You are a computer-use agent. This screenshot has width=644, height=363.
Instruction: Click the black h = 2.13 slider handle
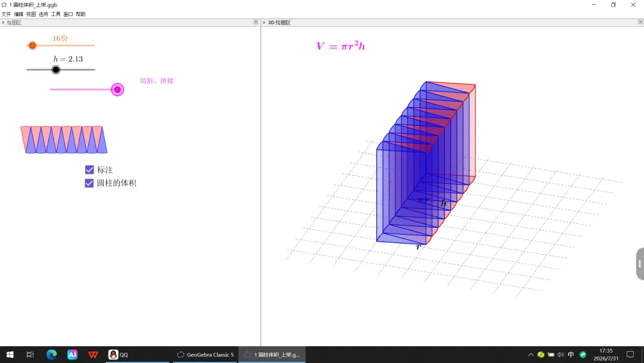[x=56, y=69]
